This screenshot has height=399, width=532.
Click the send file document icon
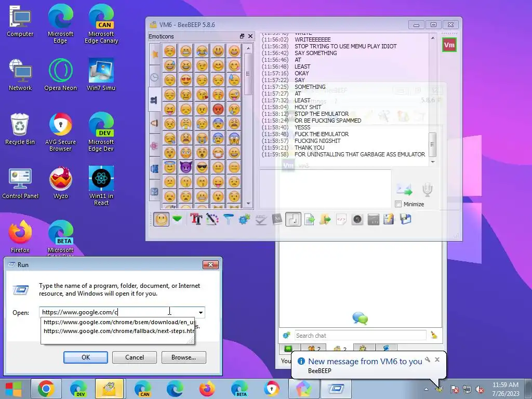point(309,220)
